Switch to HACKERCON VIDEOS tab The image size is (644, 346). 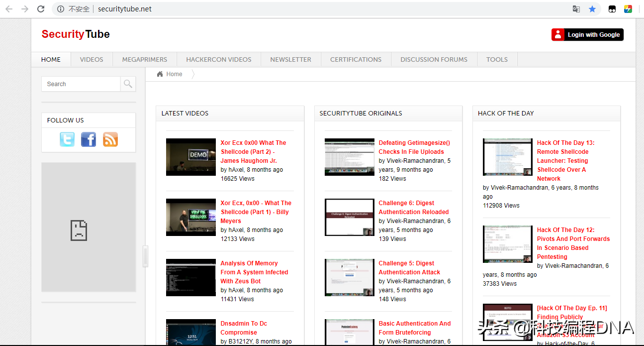[x=219, y=60]
